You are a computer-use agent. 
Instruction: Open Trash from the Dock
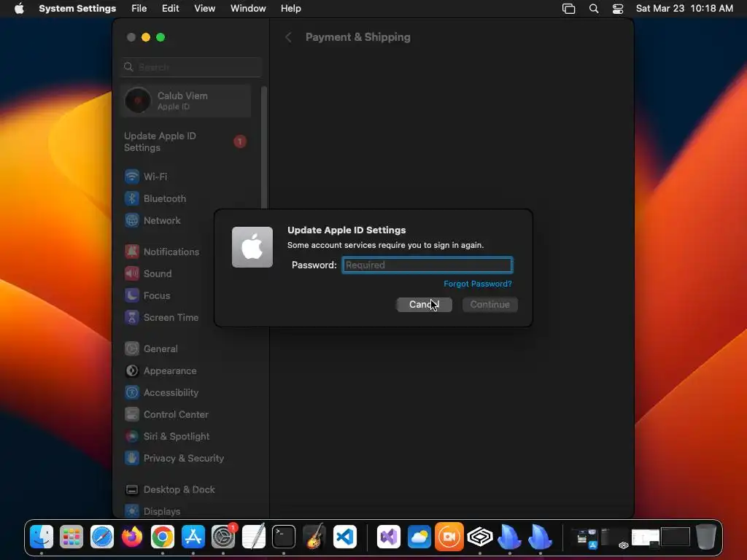(x=706, y=537)
